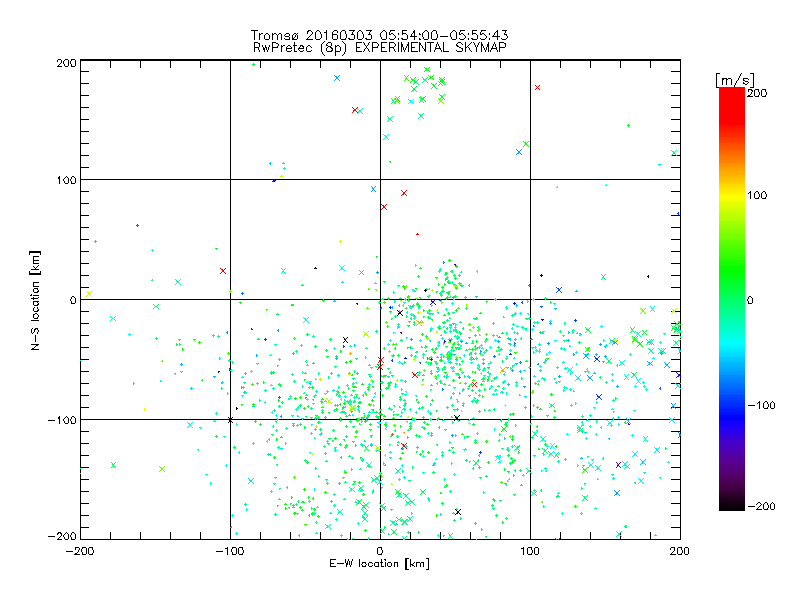Click the colorbar tick label 200
The image size is (800, 600).
pyautogui.click(x=757, y=93)
